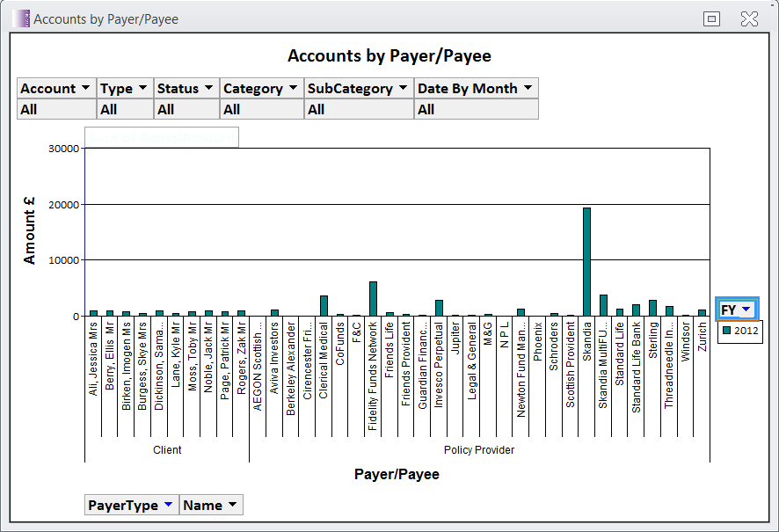Click the Skandia MultiFU... bar
Image resolution: width=779 pixels, height=532 pixels.
603,305
